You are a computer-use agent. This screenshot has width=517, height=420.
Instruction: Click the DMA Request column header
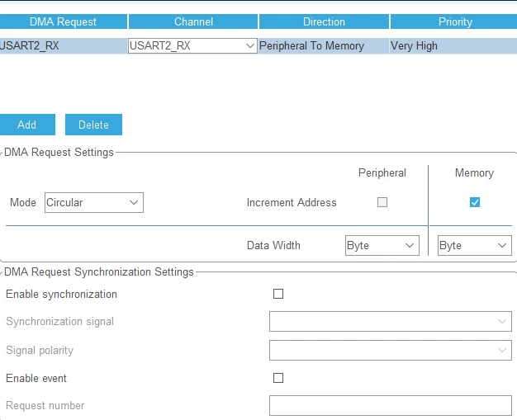63,21
